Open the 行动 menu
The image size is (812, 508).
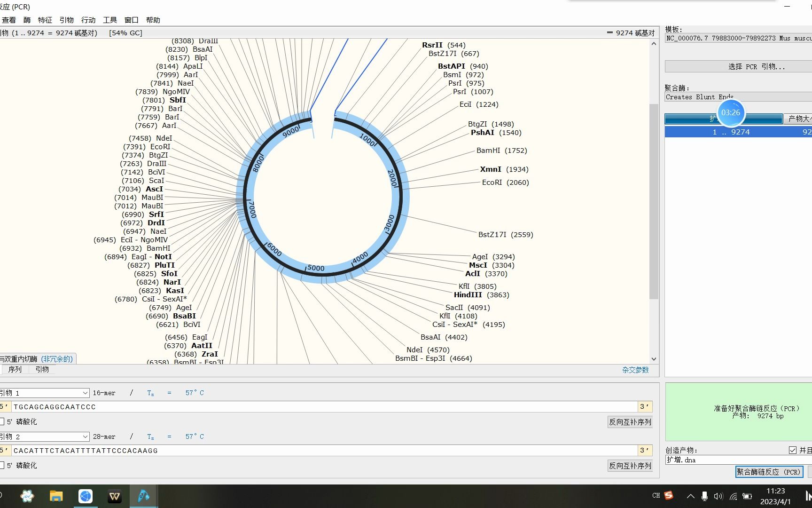(x=88, y=20)
